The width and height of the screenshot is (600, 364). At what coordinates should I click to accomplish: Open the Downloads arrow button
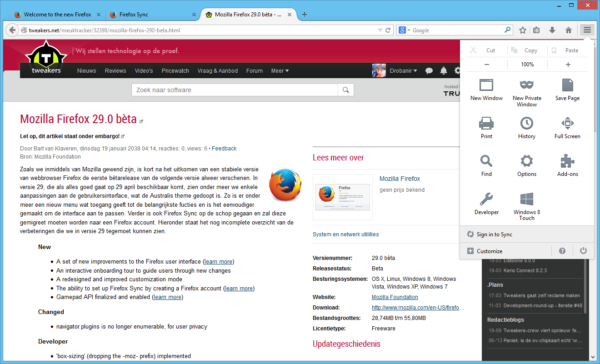point(552,30)
